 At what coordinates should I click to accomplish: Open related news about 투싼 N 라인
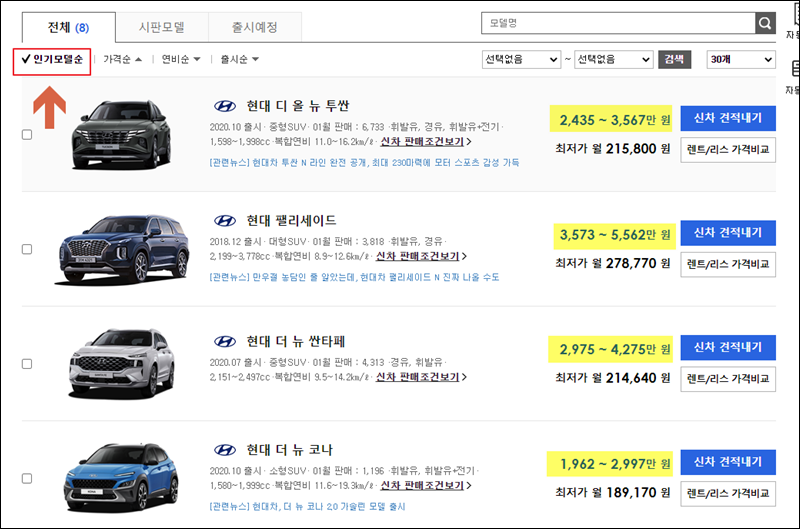tap(364, 163)
